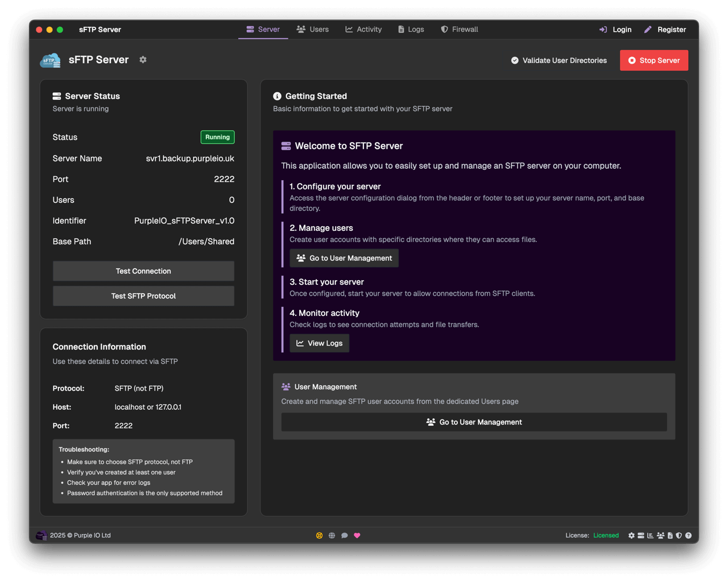
Task: Open users via footer people icon
Action: 660,535
